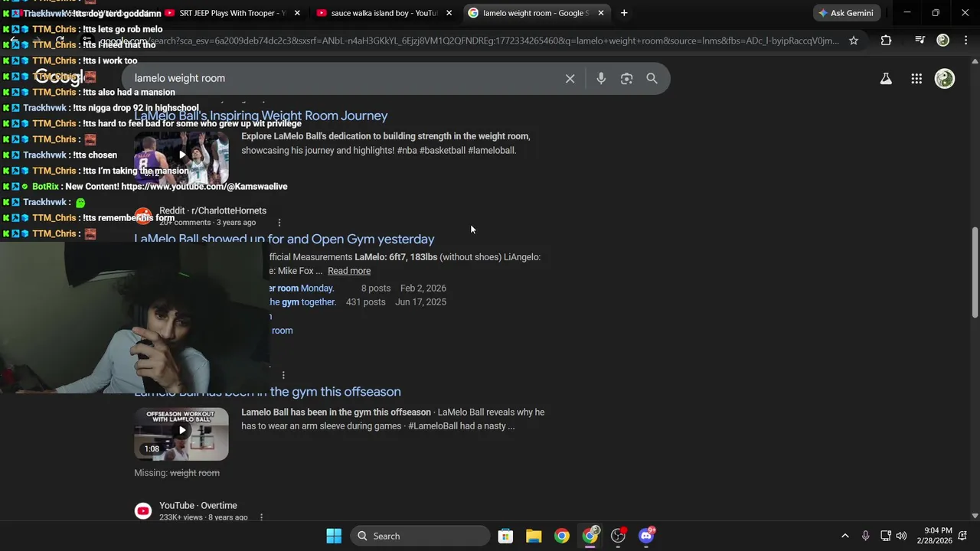Click the page address URL bar

[469, 41]
